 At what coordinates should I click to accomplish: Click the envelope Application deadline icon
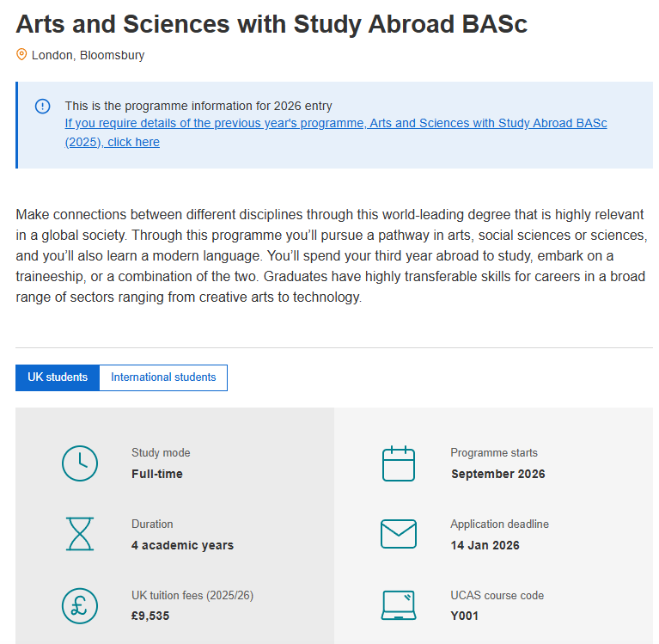click(x=399, y=534)
